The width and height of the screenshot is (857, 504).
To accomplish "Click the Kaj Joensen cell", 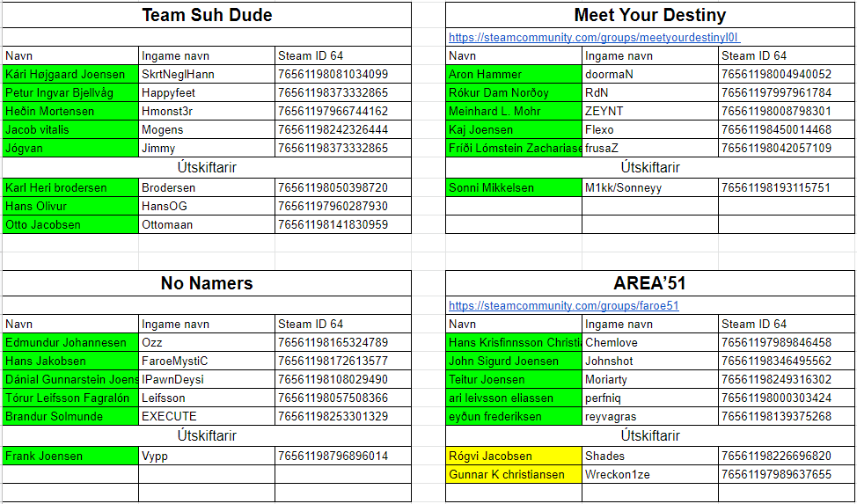I will pyautogui.click(x=514, y=130).
